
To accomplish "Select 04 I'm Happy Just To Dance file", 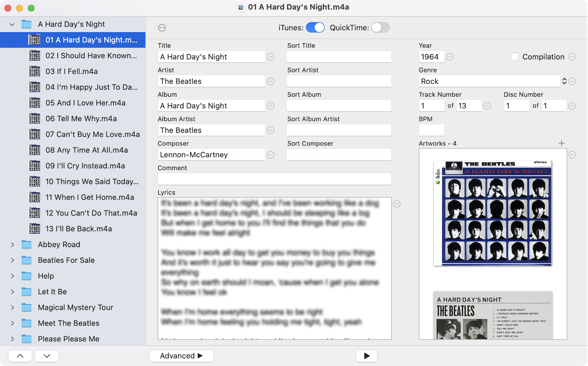I will click(x=73, y=87).
